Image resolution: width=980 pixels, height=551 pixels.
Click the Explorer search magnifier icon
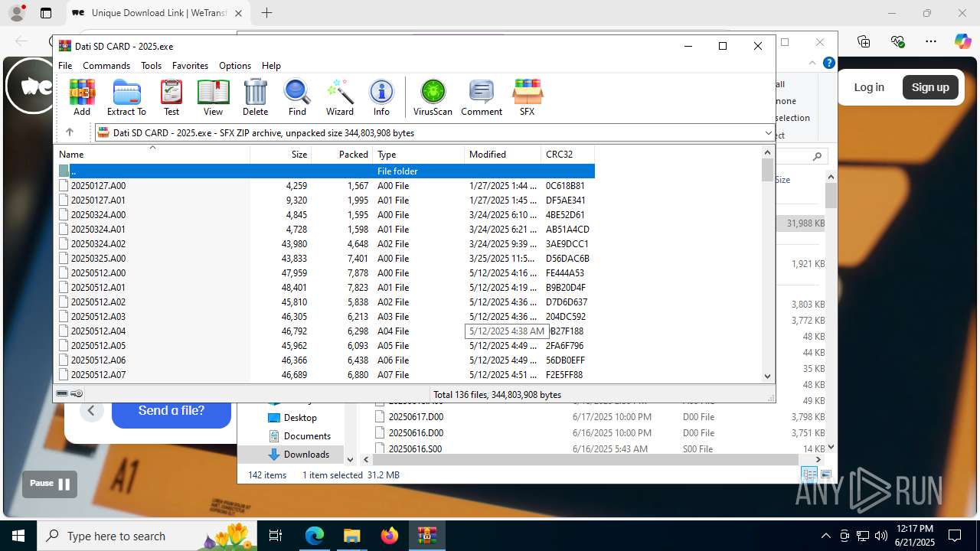(817, 156)
